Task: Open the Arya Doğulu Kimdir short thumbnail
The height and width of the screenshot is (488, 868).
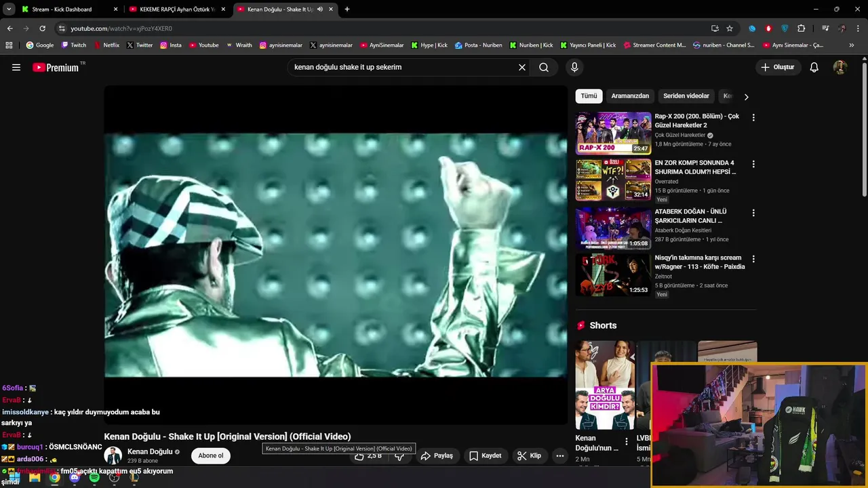Action: (x=605, y=385)
